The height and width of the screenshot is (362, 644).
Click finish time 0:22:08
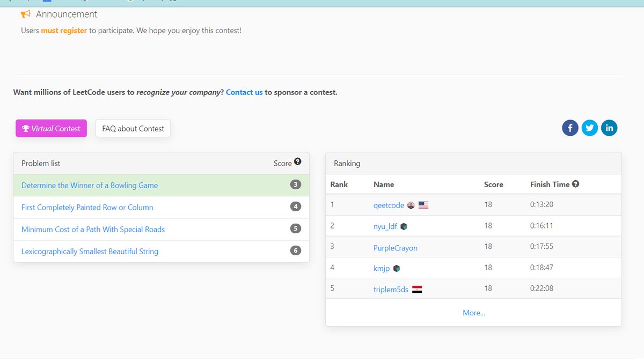point(541,288)
